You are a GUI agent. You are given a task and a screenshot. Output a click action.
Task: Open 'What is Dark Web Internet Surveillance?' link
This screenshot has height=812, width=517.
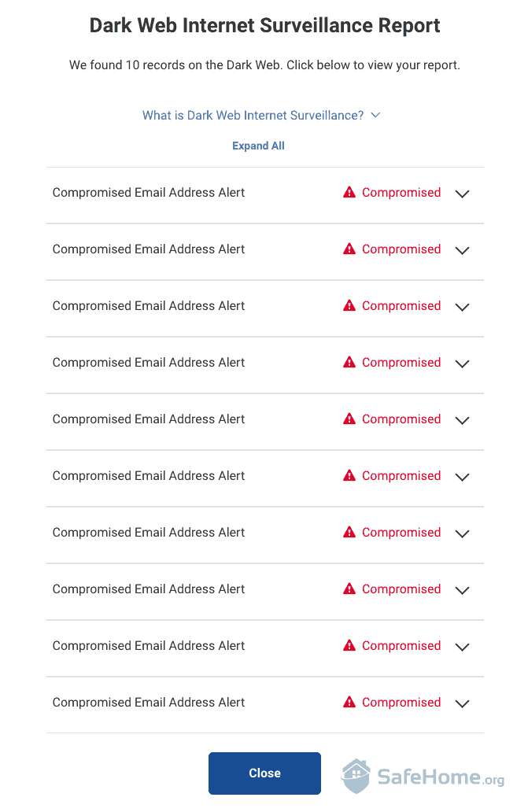253,115
